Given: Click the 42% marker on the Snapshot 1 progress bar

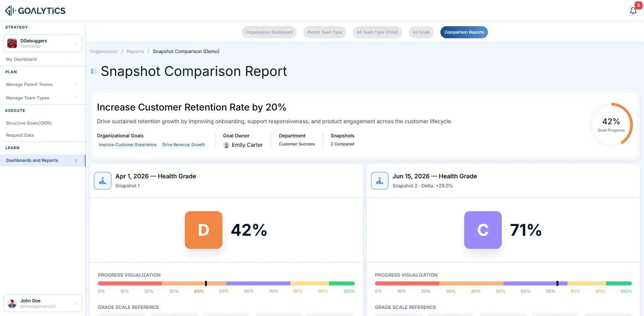Looking at the screenshot, I should pyautogui.click(x=206, y=283).
